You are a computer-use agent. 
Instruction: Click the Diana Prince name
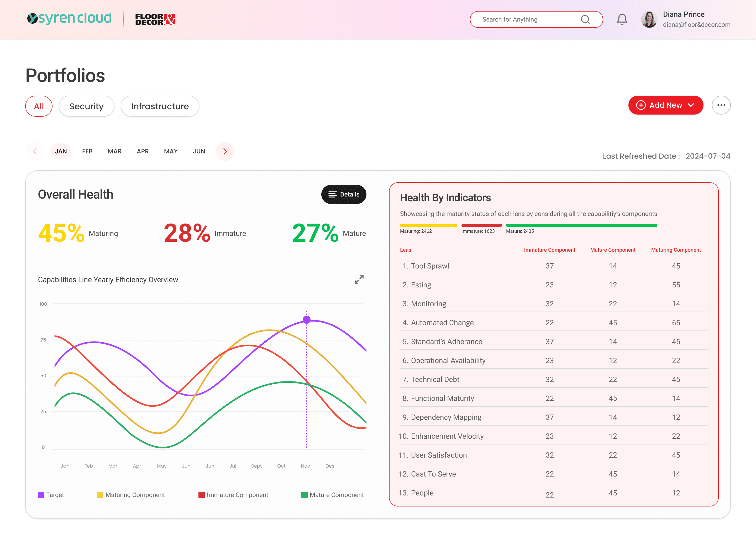click(x=684, y=14)
